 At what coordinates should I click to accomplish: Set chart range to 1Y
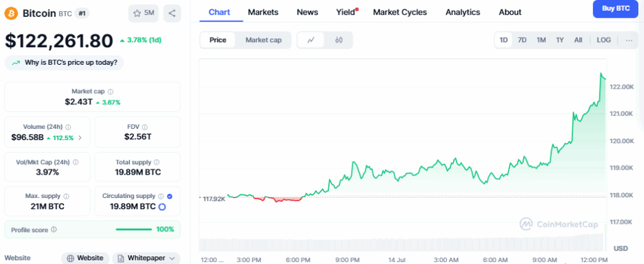tap(560, 40)
